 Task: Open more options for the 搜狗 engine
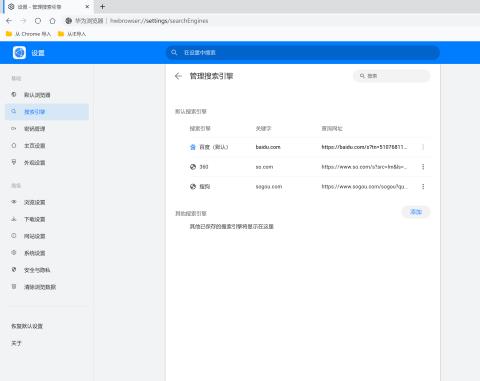423,186
